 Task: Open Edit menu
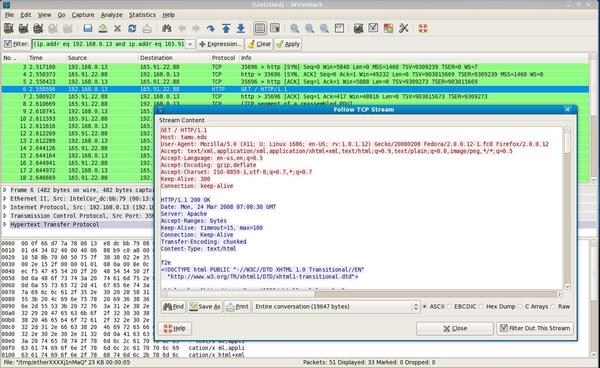(x=26, y=15)
